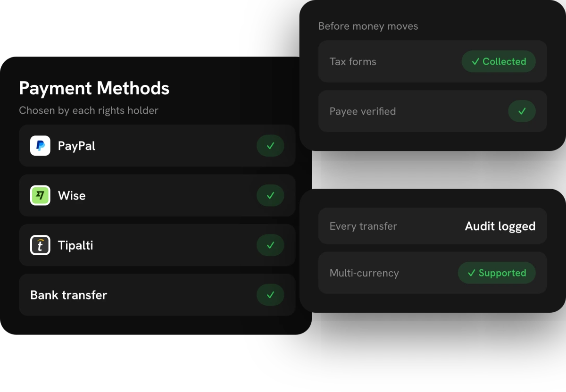Click the Payee verified checkmark
This screenshot has width=566, height=392.
pyautogui.click(x=522, y=111)
